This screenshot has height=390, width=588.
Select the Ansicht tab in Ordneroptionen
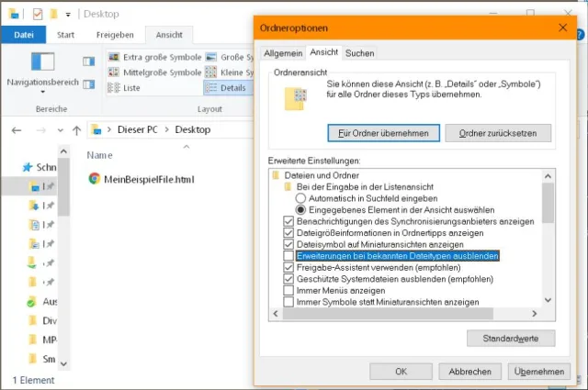[323, 52]
